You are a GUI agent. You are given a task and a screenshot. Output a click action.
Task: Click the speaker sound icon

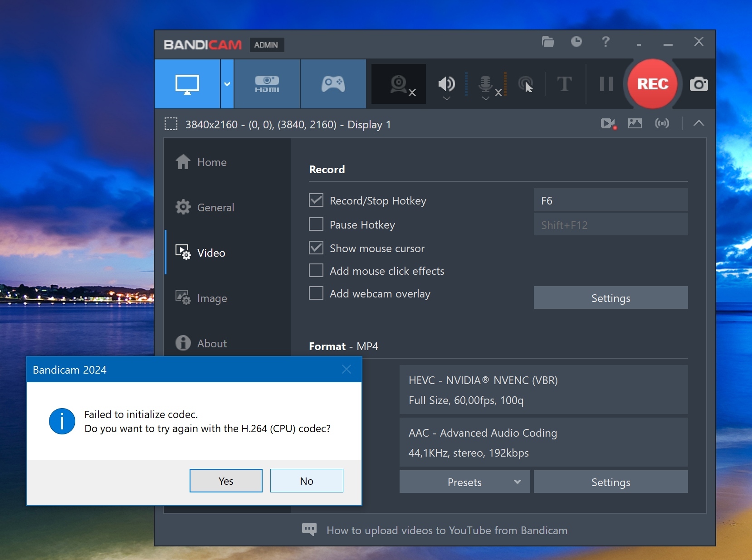coord(446,83)
